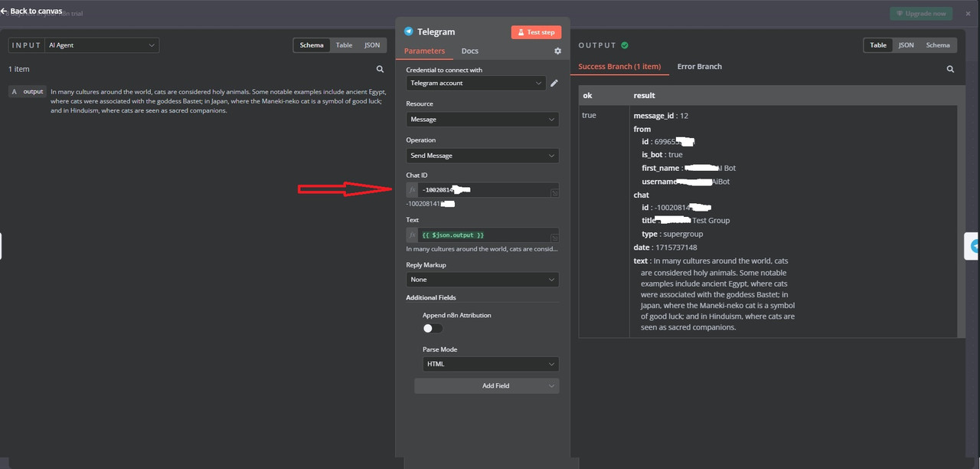Select the Error Branch tab
This screenshot has width=980, height=469.
coord(700,67)
